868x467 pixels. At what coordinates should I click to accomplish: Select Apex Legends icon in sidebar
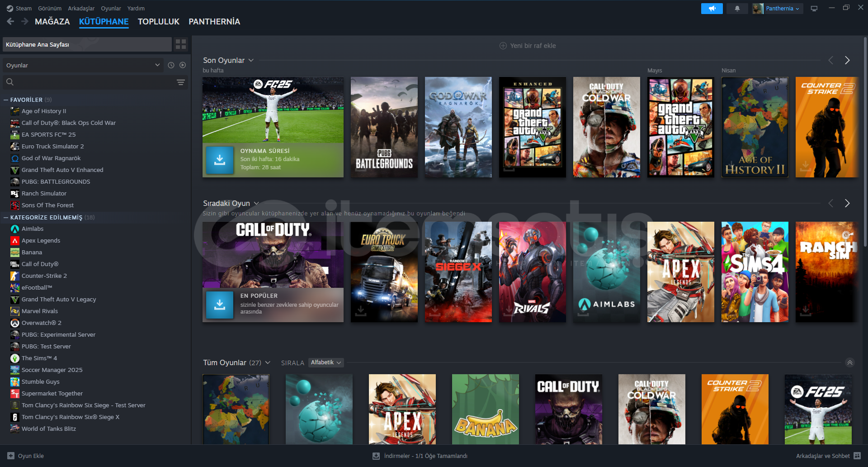pos(15,241)
